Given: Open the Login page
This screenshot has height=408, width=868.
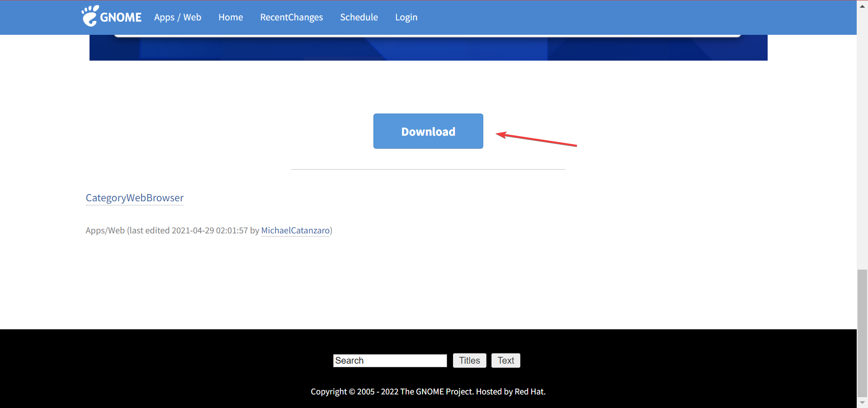Looking at the screenshot, I should coord(406,17).
